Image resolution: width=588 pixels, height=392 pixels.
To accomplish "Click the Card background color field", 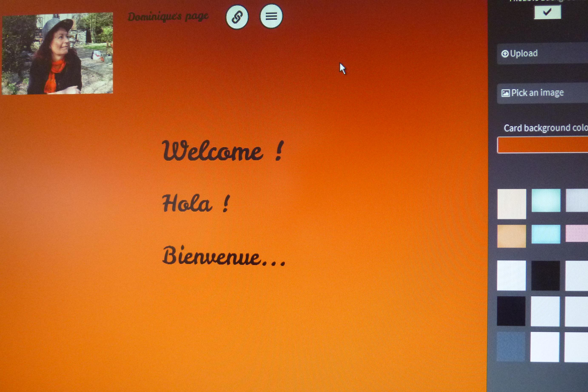I will coord(543,145).
